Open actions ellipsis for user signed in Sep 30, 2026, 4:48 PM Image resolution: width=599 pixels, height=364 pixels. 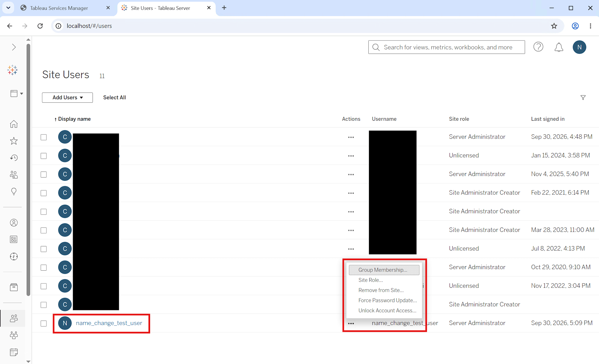click(x=351, y=137)
